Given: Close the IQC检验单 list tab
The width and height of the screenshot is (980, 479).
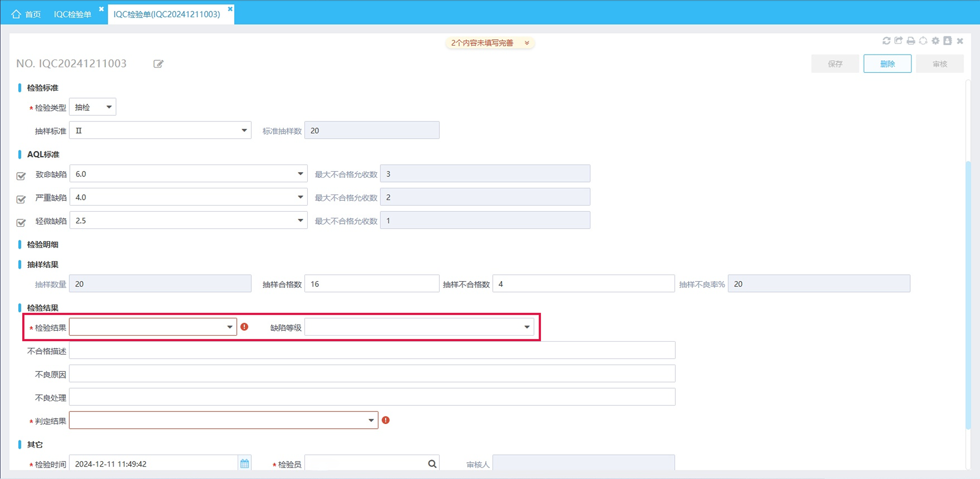Looking at the screenshot, I should point(101,9).
